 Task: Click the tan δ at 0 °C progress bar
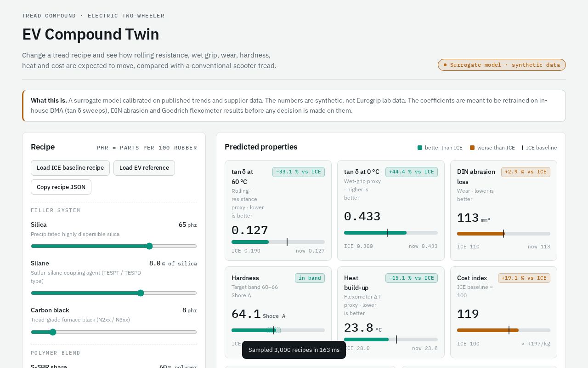pyautogui.click(x=391, y=233)
